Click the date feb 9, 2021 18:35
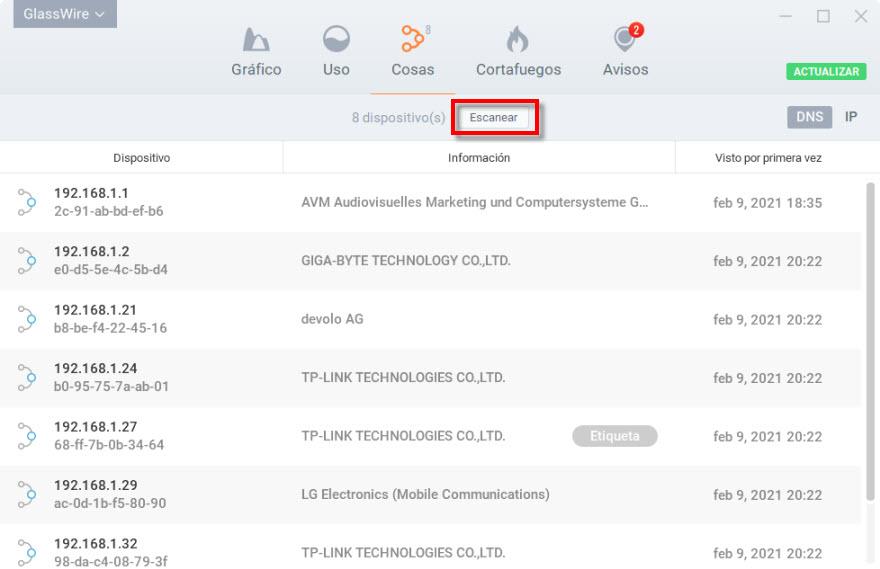This screenshot has height=569, width=880. (767, 203)
